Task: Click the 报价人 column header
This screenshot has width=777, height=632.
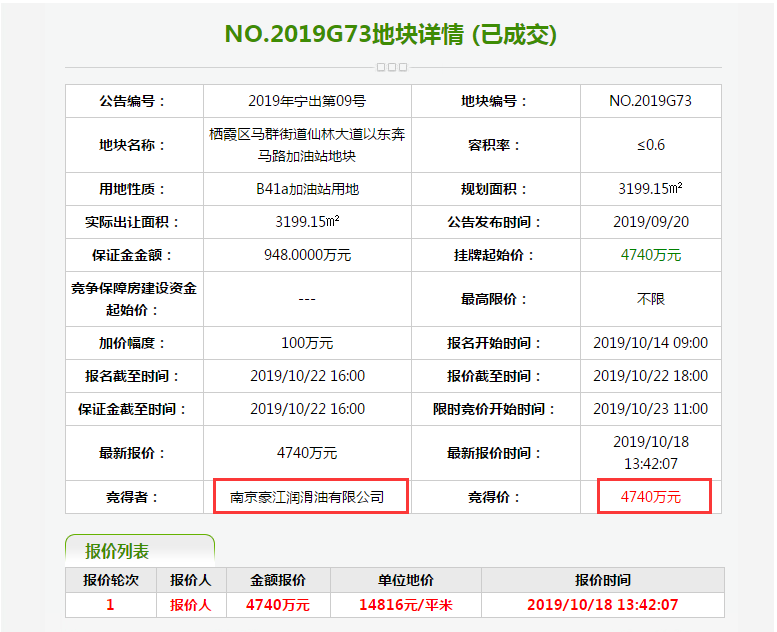Action: coord(191,580)
